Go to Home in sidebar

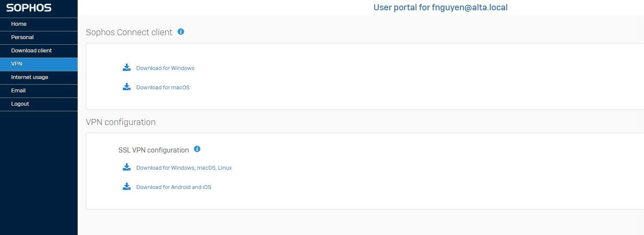pyautogui.click(x=39, y=24)
